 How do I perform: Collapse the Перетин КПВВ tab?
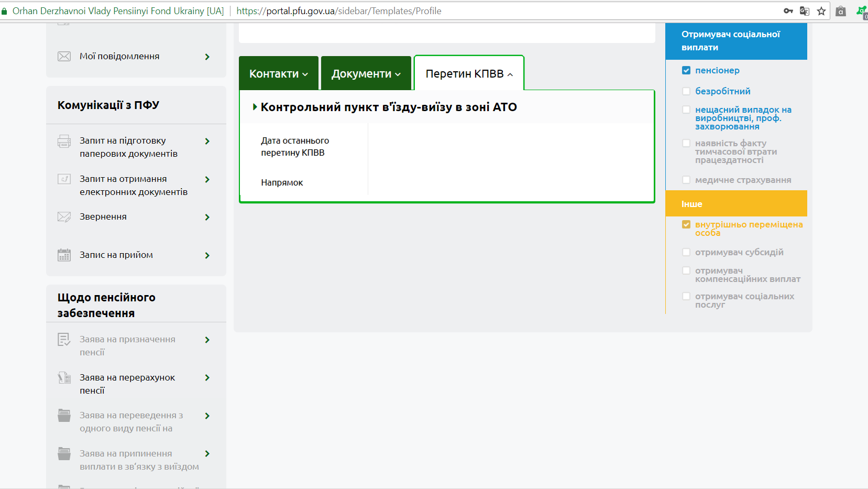[x=469, y=74]
